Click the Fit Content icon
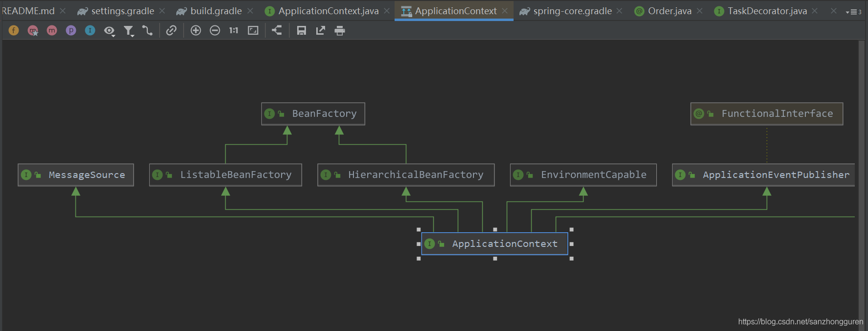 tap(253, 31)
